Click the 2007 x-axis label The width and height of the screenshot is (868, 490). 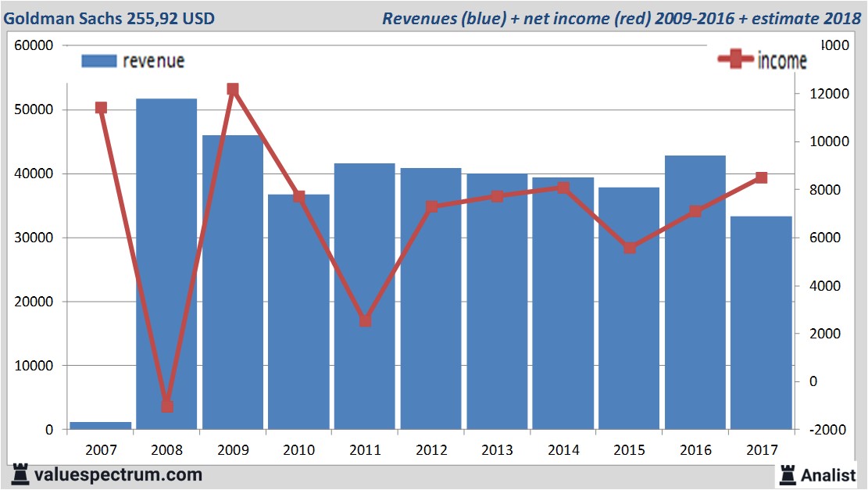tap(101, 449)
